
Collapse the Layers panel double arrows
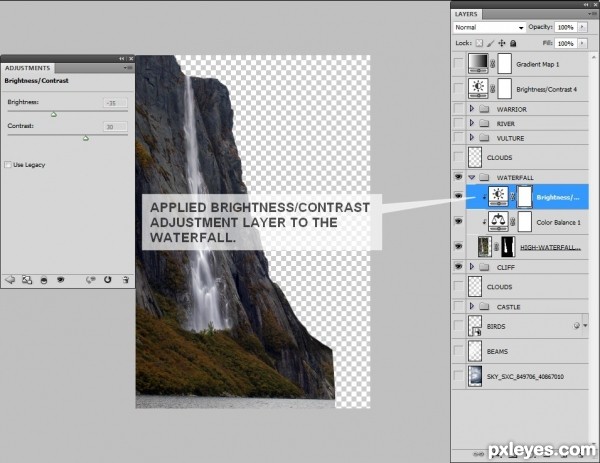(x=586, y=4)
